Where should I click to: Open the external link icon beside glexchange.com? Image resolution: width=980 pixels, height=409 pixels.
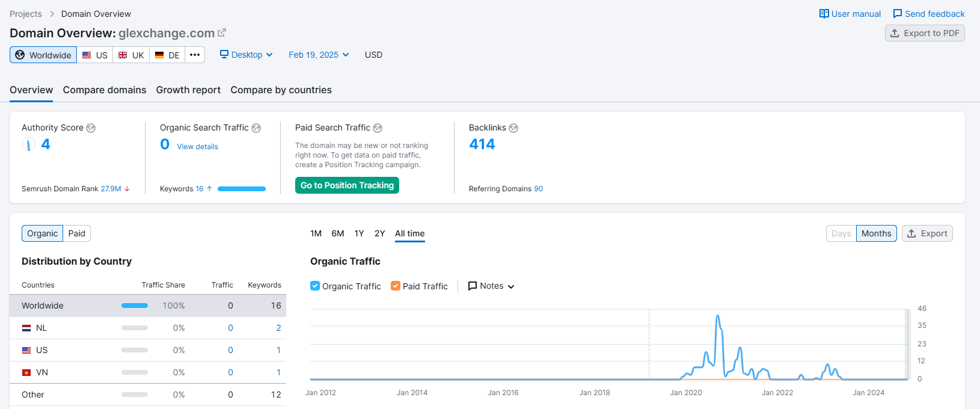(x=222, y=33)
